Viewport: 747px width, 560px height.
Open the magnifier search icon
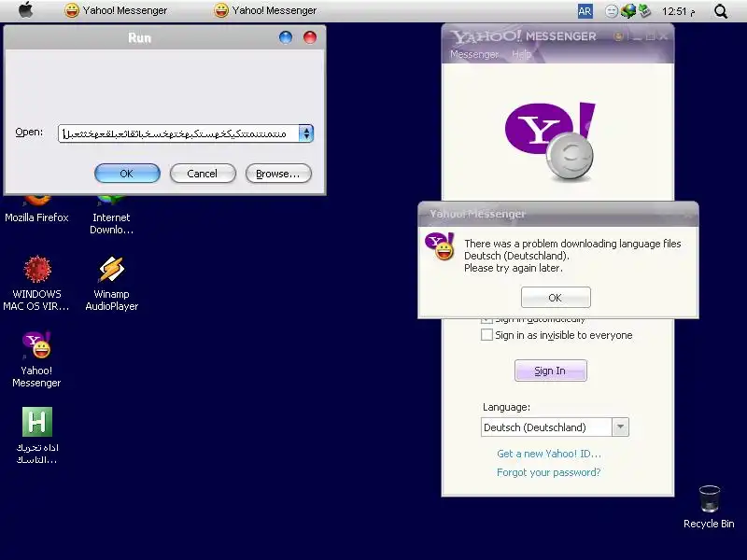click(x=721, y=11)
